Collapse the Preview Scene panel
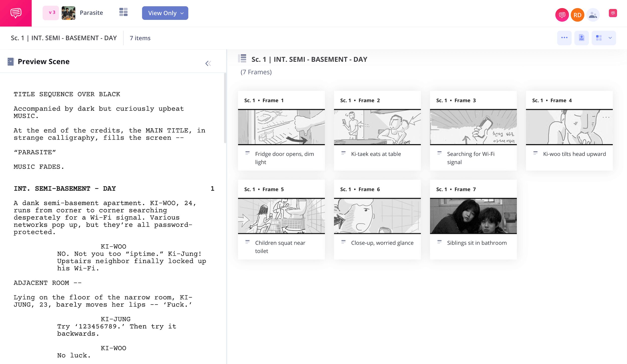Screen dimensions: 627x364 click(208, 63)
